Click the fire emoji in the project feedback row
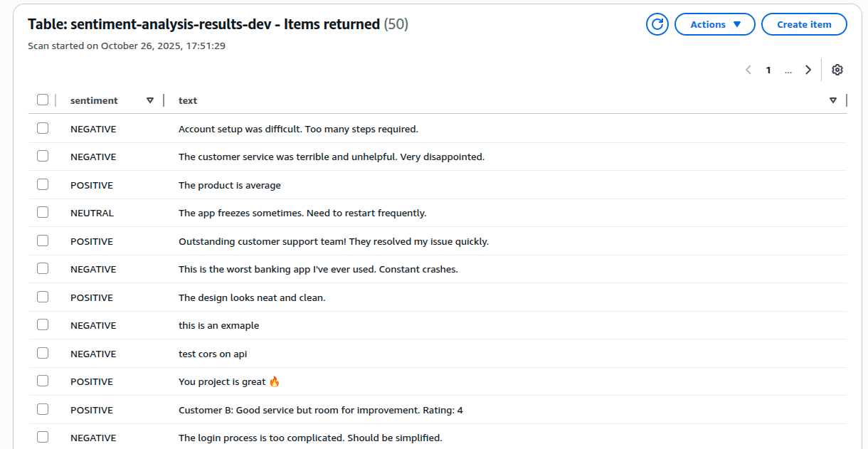Image resolution: width=868 pixels, height=449 pixels. pyautogui.click(x=274, y=381)
